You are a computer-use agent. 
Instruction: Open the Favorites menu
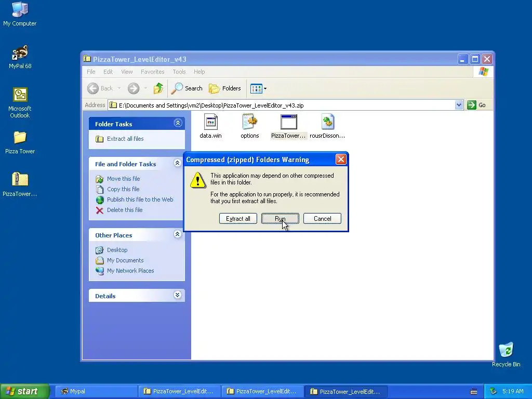[x=152, y=72]
